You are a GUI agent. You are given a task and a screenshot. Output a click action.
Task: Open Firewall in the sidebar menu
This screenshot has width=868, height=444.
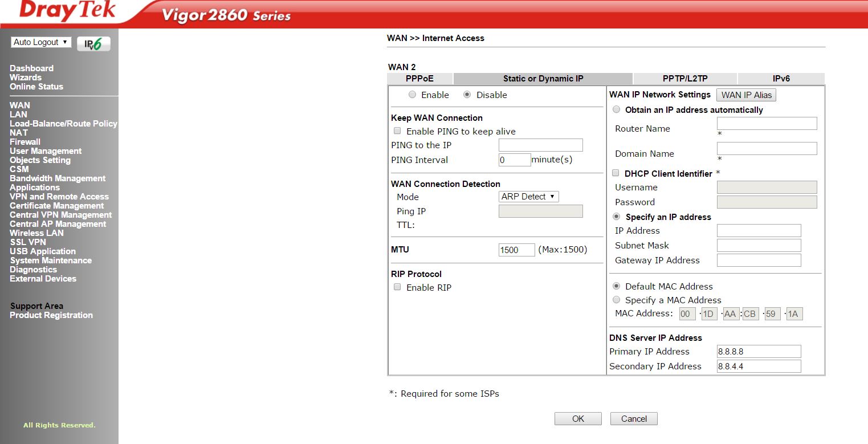[x=25, y=142]
